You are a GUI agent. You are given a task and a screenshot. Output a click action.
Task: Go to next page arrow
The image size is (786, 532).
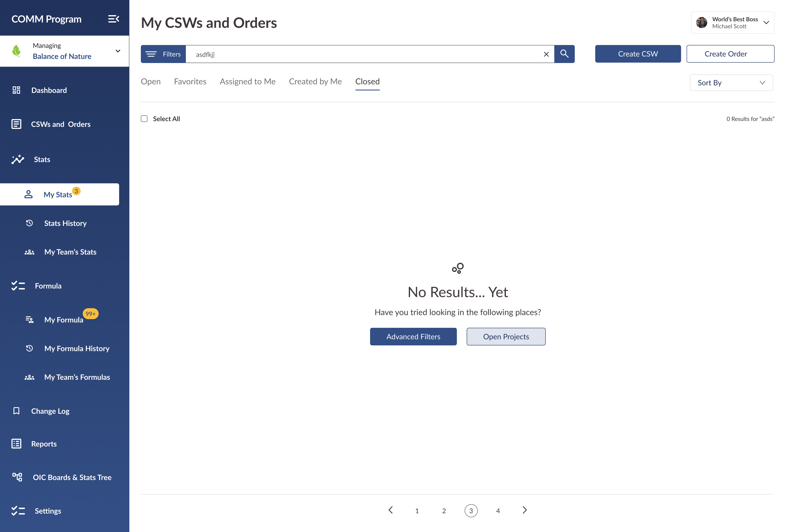[x=525, y=510]
